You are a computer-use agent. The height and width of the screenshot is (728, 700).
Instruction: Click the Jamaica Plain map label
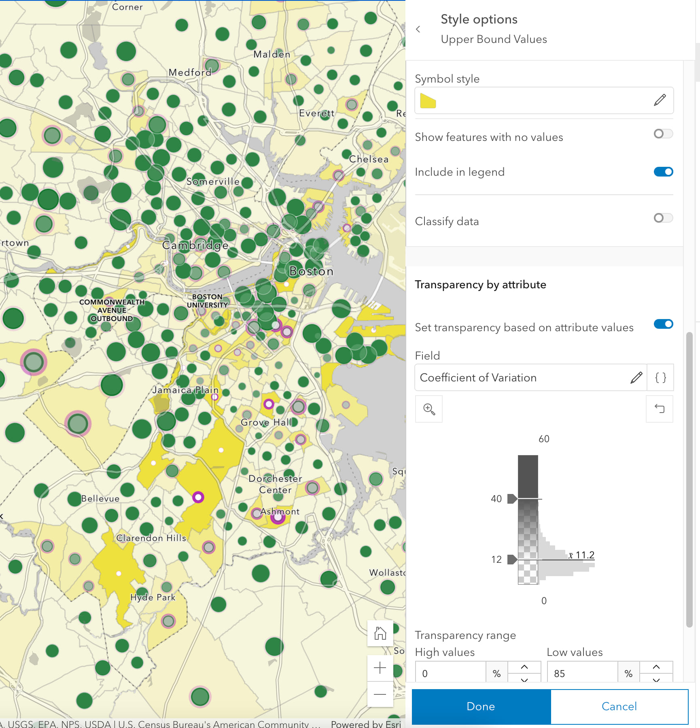pyautogui.click(x=185, y=390)
